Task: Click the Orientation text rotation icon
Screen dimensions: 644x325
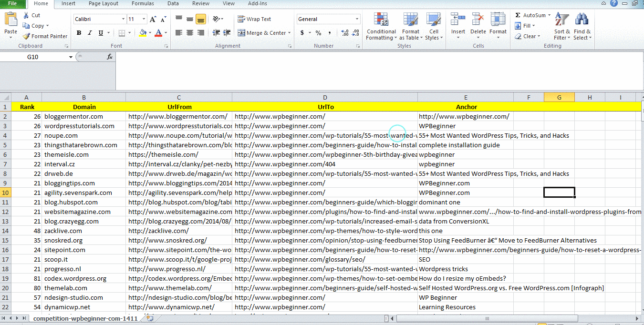Action: [216, 19]
